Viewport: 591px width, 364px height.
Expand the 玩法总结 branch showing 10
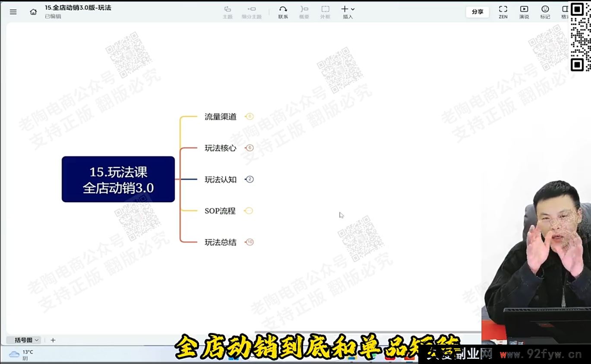249,242
